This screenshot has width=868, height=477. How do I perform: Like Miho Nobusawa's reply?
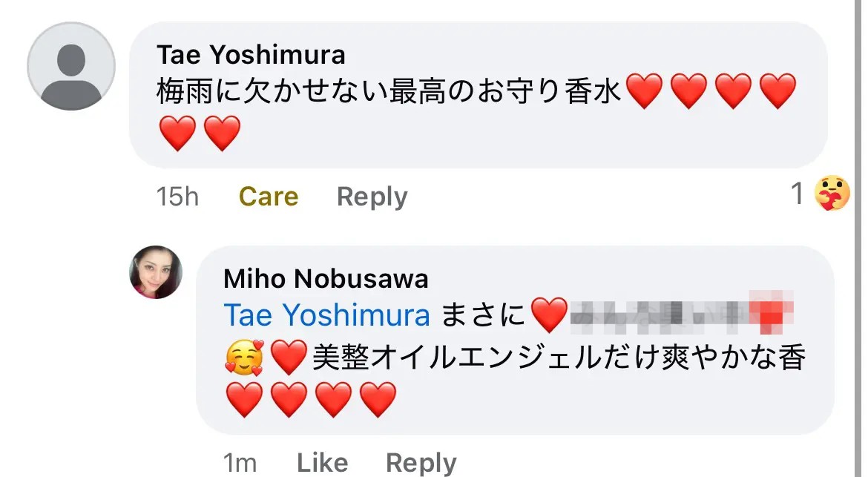[x=323, y=464]
